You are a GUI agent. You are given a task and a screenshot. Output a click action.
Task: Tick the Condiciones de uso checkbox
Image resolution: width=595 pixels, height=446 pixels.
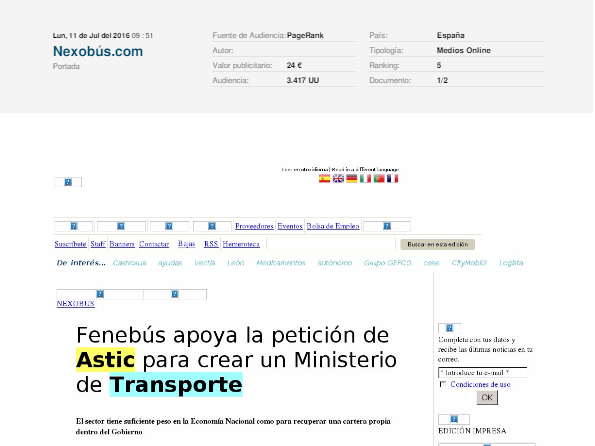[442, 384]
